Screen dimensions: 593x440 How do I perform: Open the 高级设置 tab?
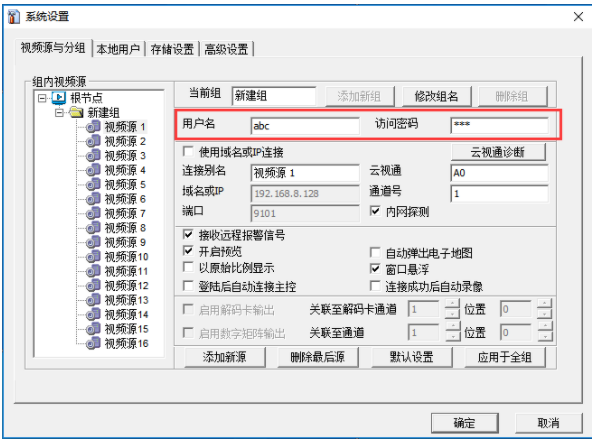(x=226, y=49)
